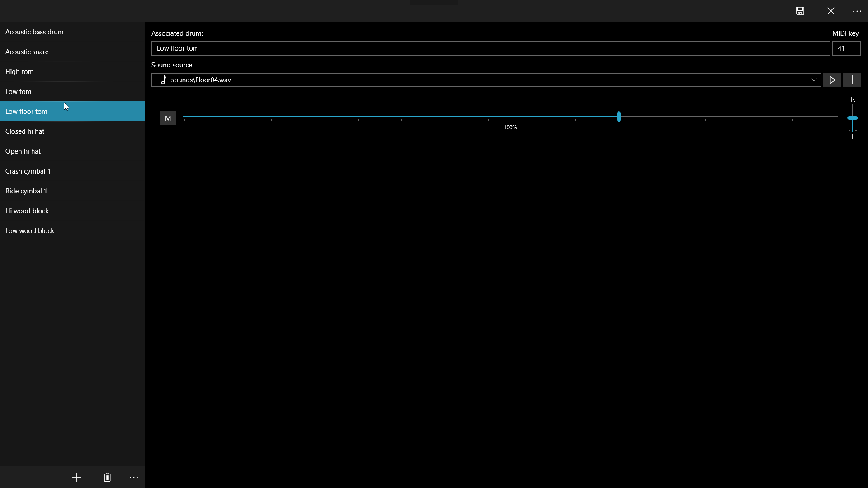
Task: Click the MIDI key number field
Action: pyautogui.click(x=846, y=48)
